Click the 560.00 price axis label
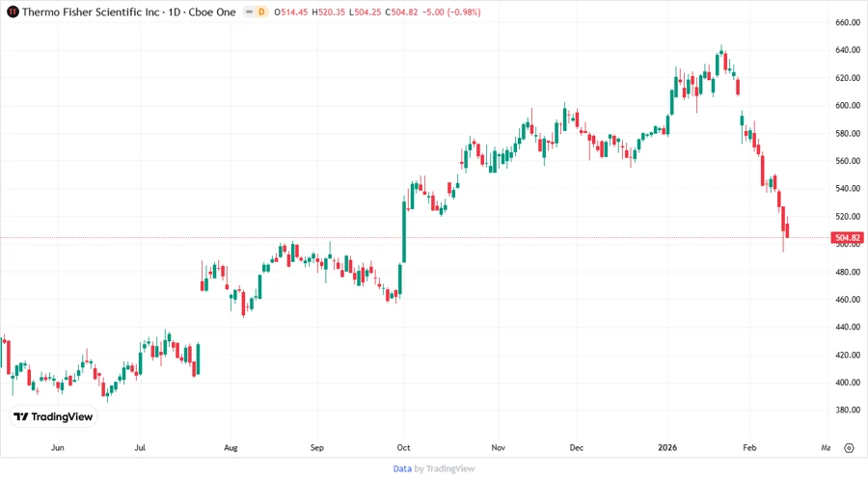Image resolution: width=868 pixels, height=480 pixels. [848, 161]
